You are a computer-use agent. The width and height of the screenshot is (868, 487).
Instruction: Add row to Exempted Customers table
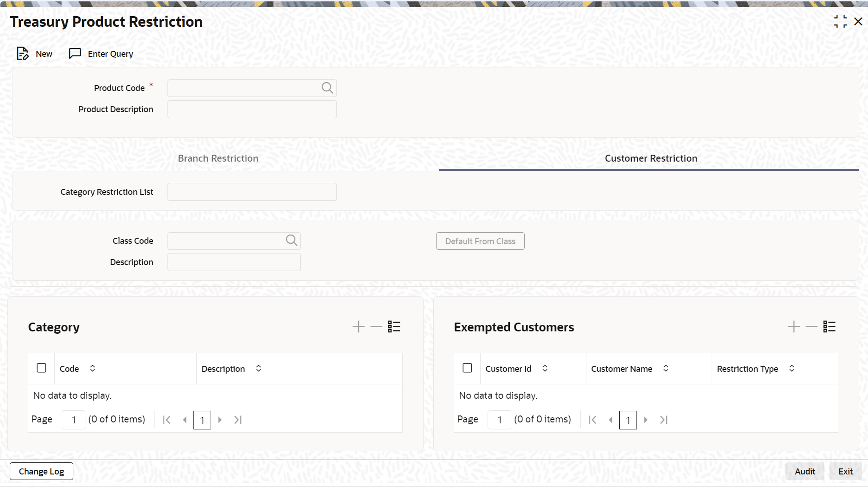(x=794, y=326)
